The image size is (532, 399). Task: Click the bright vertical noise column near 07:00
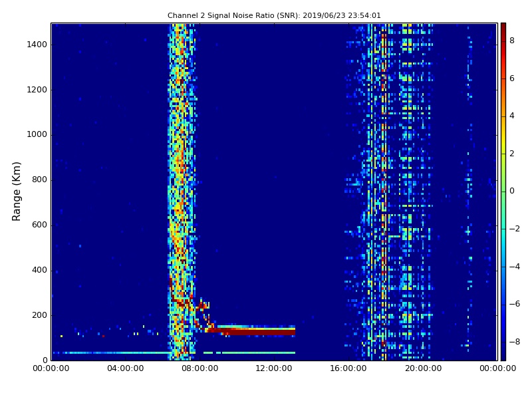[182, 192]
